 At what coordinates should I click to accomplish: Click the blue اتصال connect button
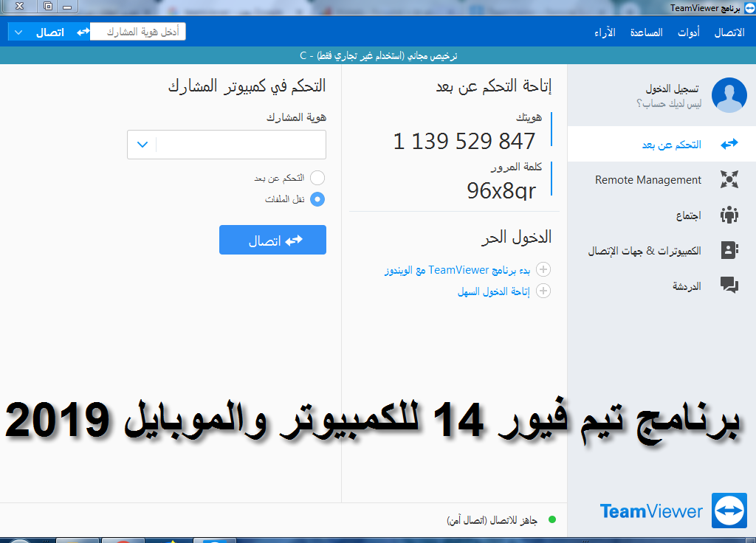(x=272, y=241)
